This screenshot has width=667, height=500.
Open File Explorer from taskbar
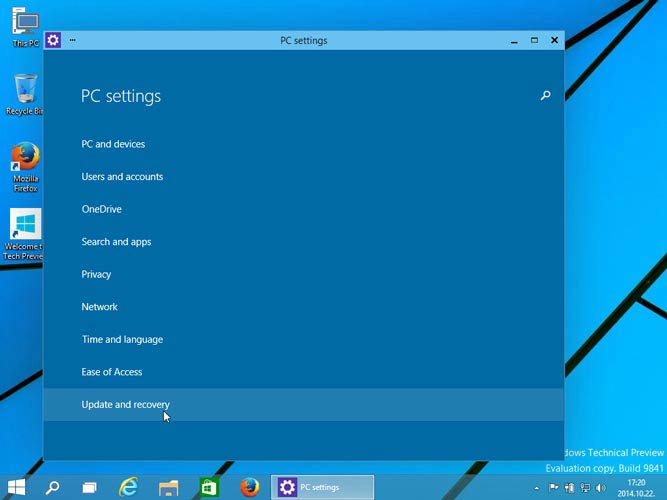pyautogui.click(x=168, y=488)
